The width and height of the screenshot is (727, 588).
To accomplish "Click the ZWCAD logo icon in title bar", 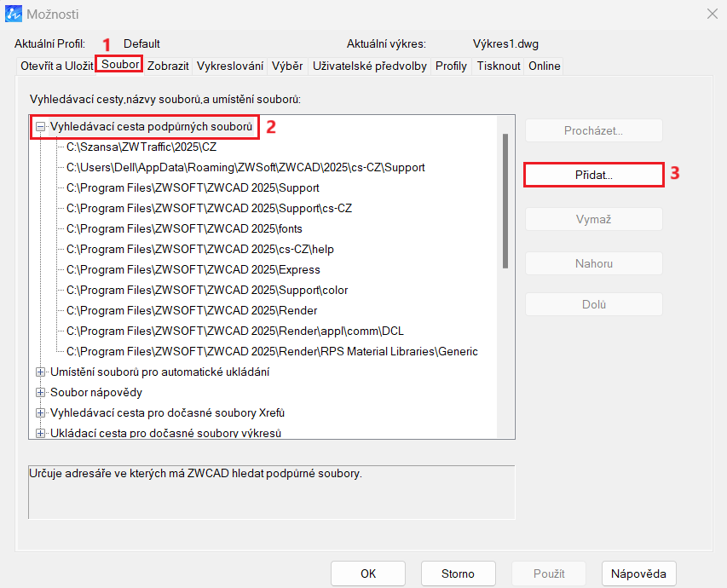I will coord(15,14).
